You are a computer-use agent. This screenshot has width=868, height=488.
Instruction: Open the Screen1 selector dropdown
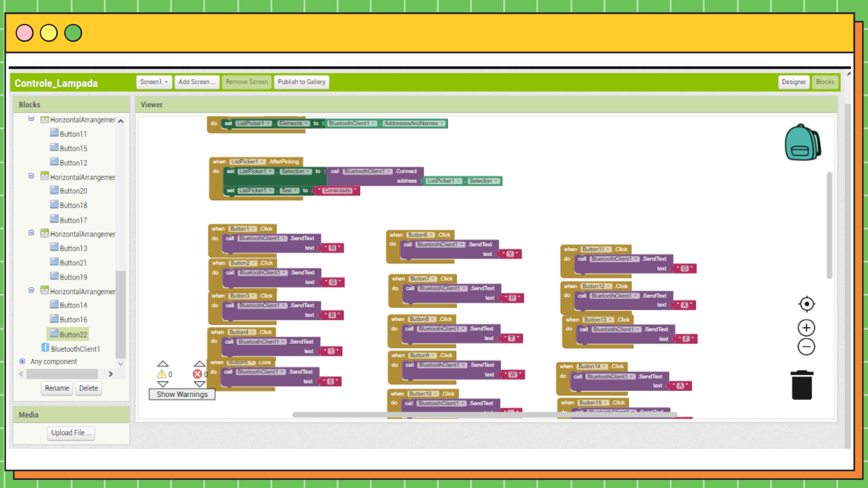(154, 82)
